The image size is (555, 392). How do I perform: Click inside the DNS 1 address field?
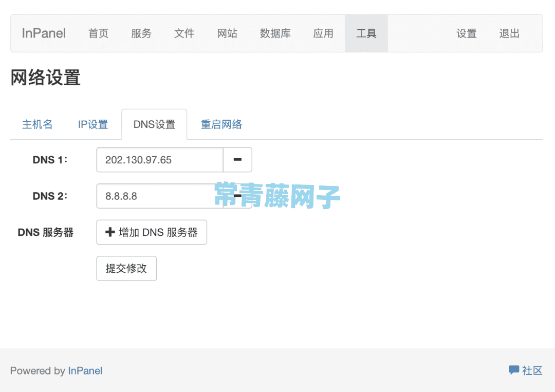click(159, 160)
